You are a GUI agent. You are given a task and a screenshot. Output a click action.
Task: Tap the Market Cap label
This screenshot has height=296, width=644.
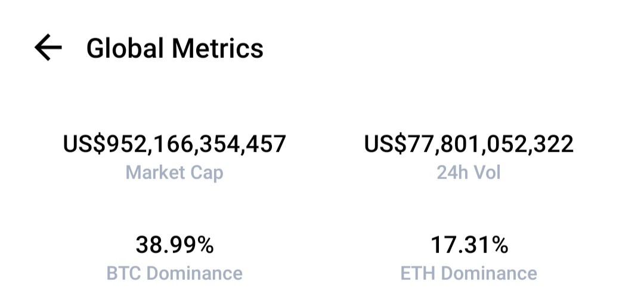coord(175,172)
